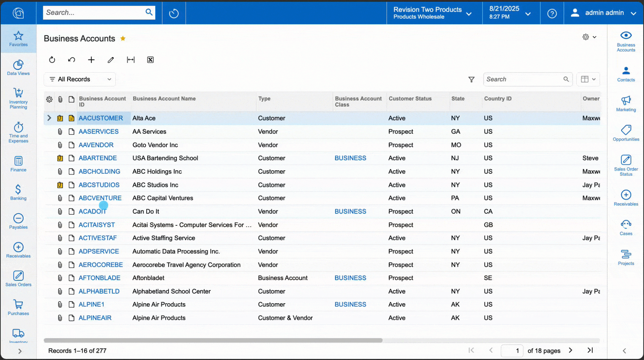Collapse the right shortcuts panel arrow
644x360 pixels.
(624, 351)
